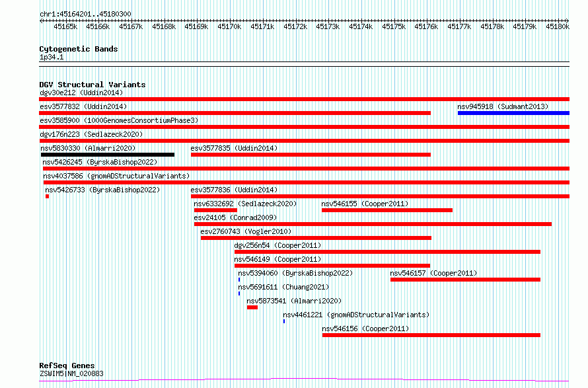
Task: Click the 45170k ruler tick label
Action: click(x=229, y=26)
